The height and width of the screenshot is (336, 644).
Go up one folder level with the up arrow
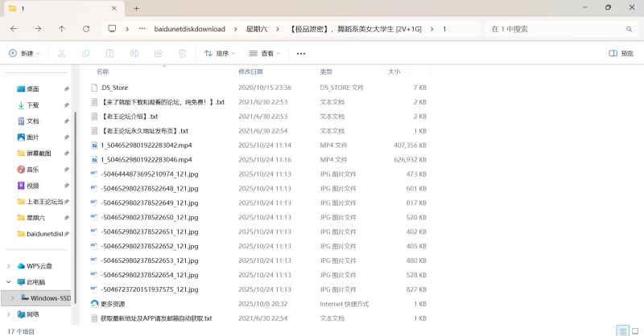click(62, 29)
